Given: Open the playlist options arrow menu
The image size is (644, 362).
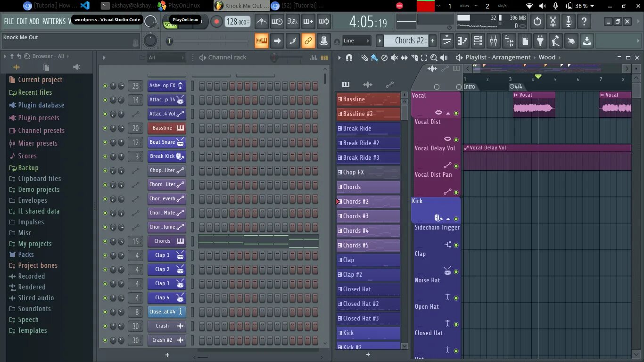Looking at the screenshot, I should point(339,58).
